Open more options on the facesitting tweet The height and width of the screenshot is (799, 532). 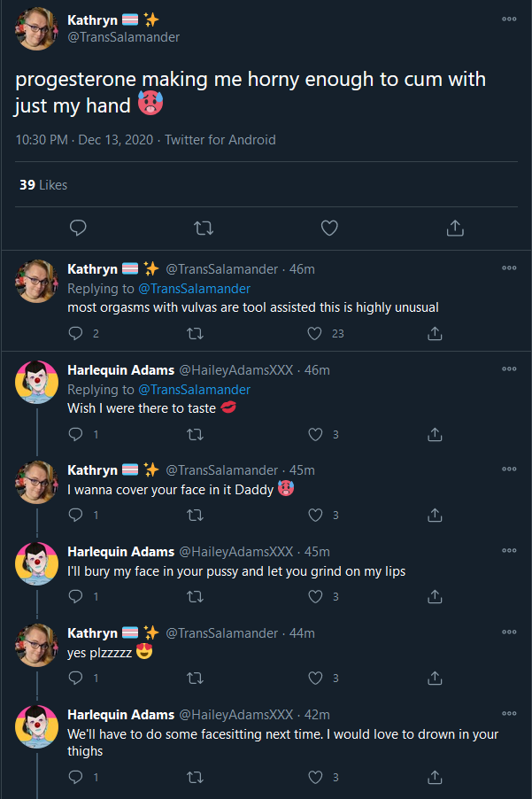point(509,713)
